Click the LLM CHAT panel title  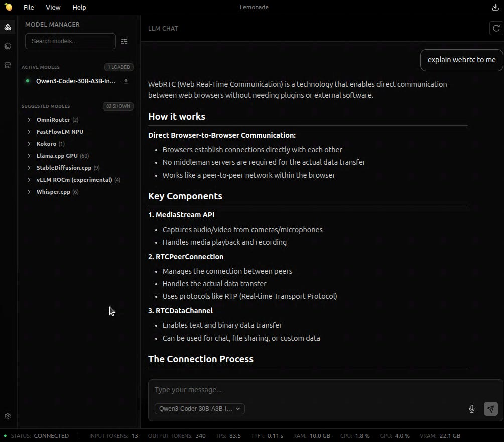(x=163, y=28)
